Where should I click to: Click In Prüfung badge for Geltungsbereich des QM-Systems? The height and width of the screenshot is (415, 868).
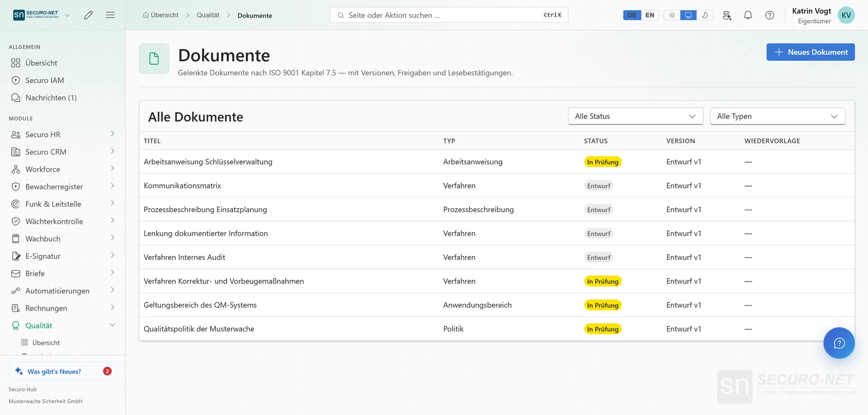(602, 305)
